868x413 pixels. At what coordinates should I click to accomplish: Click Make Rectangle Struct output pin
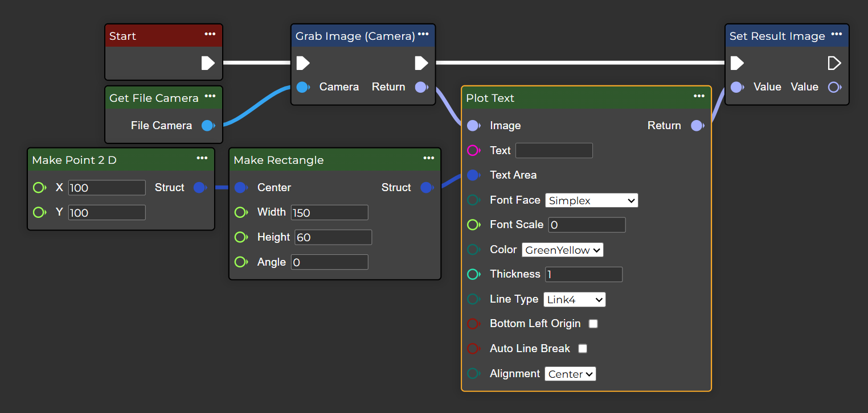click(x=426, y=188)
